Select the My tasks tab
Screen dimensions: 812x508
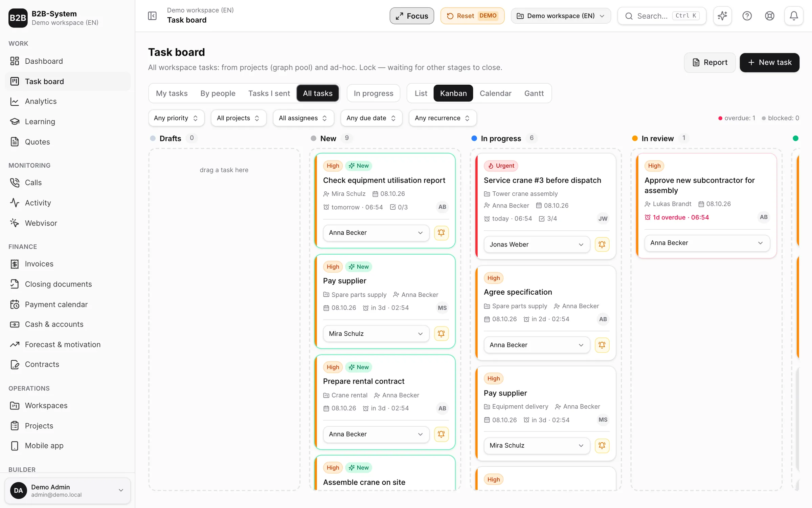pyautogui.click(x=172, y=93)
